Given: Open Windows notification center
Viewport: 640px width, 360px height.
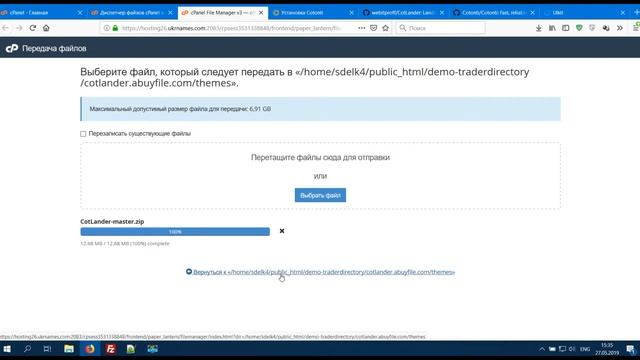Looking at the screenshot, I should coord(631,349).
